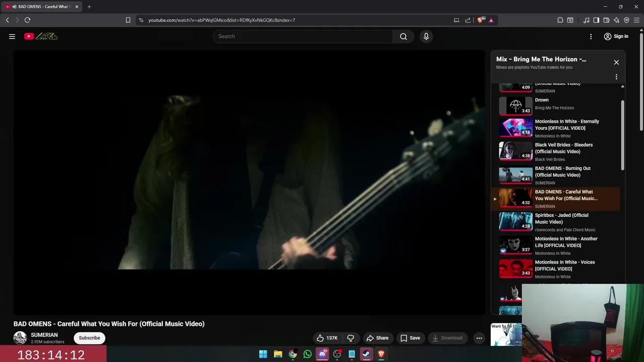Play Motionless In White Another Life
This screenshot has height=362, width=644.
click(556, 245)
